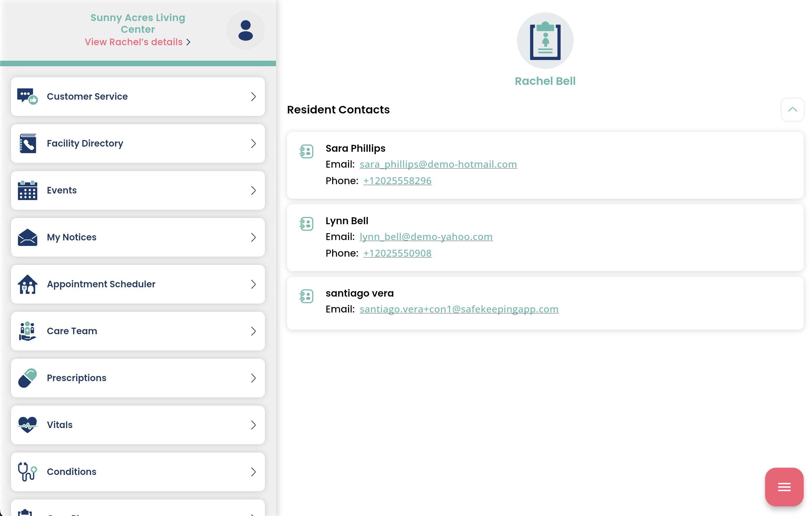Screen dimensions: 812x516
Task: Open the Appointment Scheduler menu item
Action: [138, 284]
